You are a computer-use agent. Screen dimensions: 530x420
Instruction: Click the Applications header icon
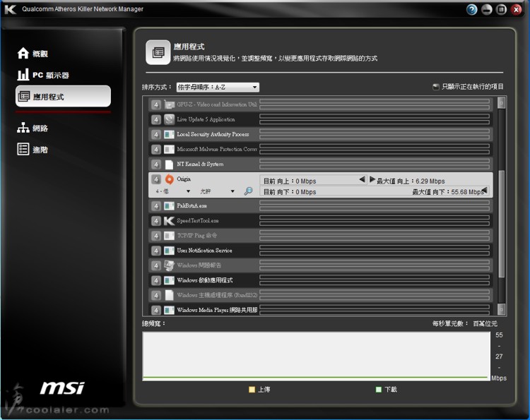[158, 52]
